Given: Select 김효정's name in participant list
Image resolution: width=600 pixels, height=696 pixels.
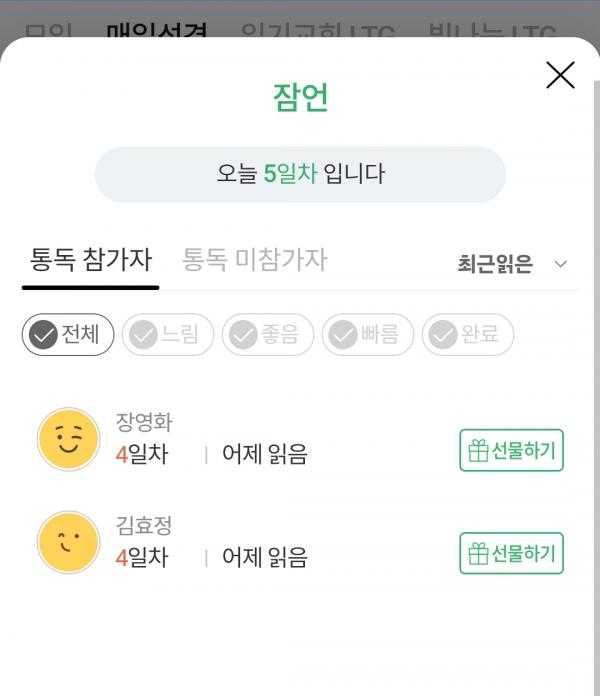Looking at the screenshot, I should 144,526.
